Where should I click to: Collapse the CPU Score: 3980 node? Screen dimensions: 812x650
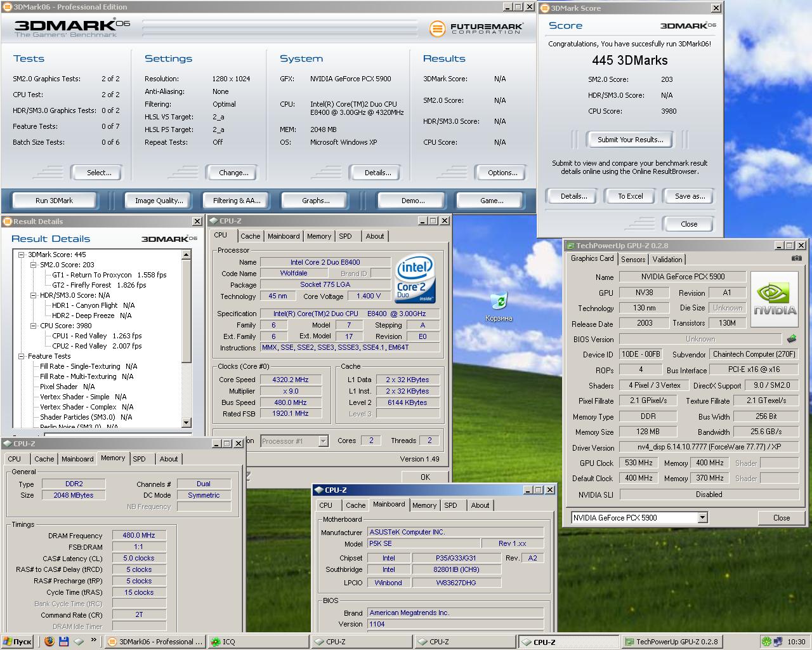(x=33, y=326)
